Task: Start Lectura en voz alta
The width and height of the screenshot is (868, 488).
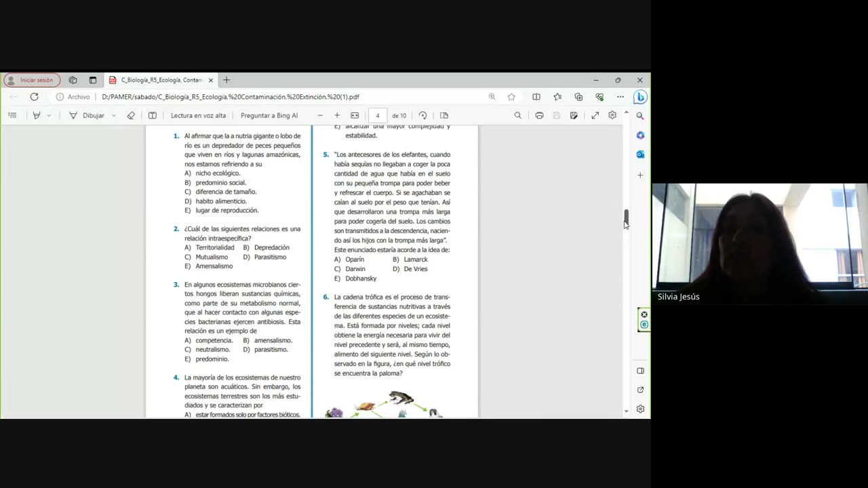Action: click(198, 115)
